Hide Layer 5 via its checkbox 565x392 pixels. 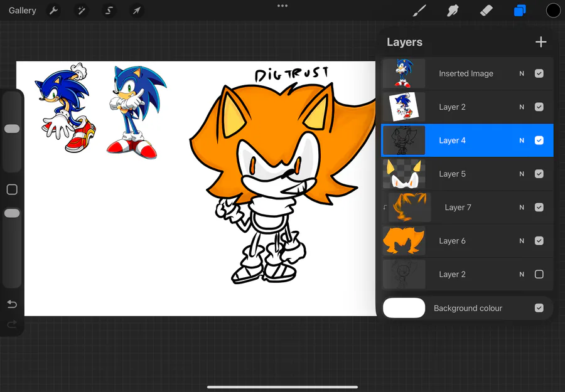539,174
